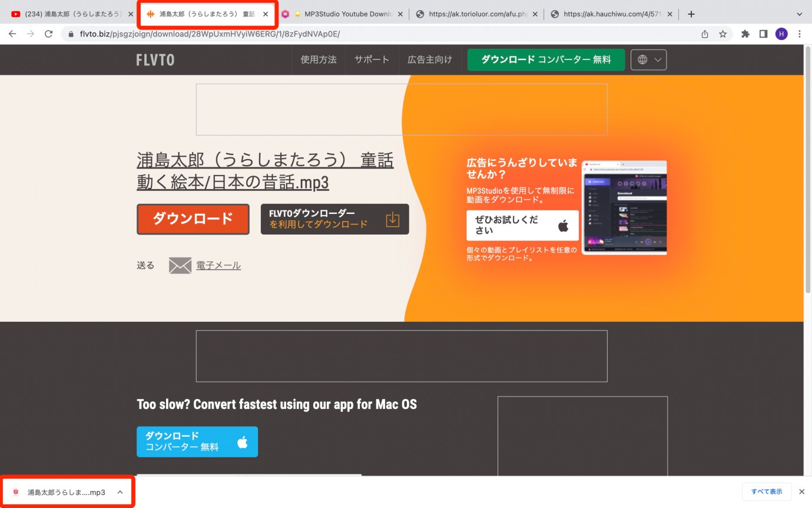
Task: Close the YouTube tab
Action: (131, 14)
